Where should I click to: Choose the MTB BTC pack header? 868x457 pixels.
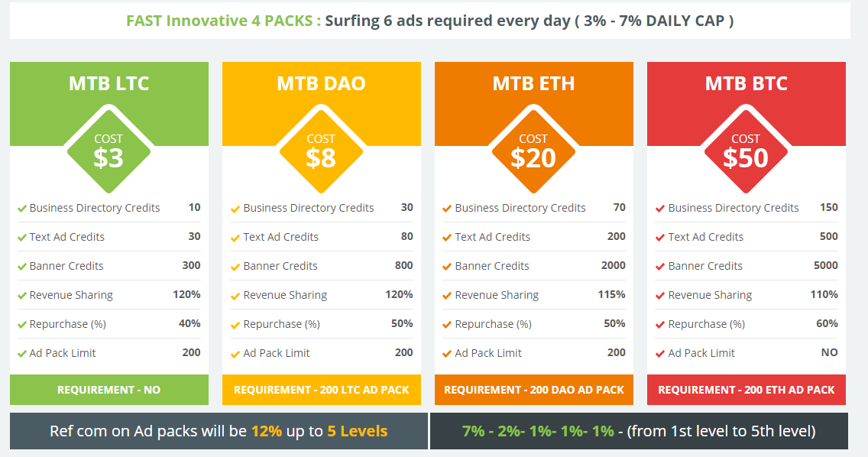point(746,83)
